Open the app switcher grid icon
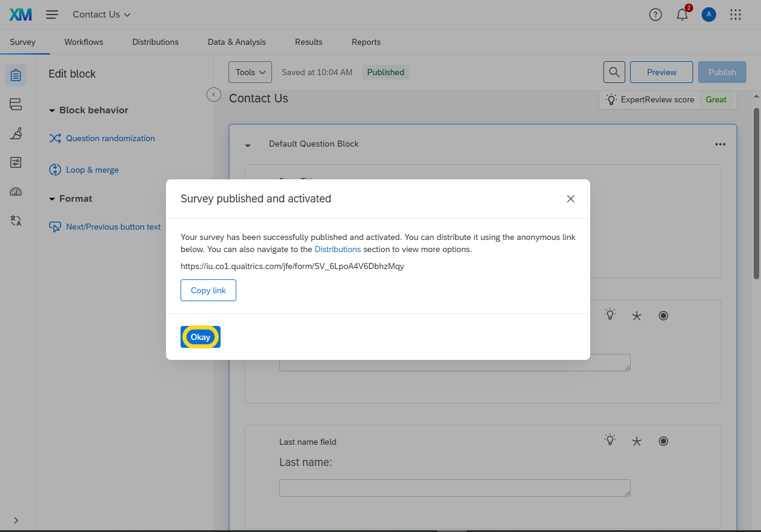Screen dimensions: 761x532 tap(735, 15)
